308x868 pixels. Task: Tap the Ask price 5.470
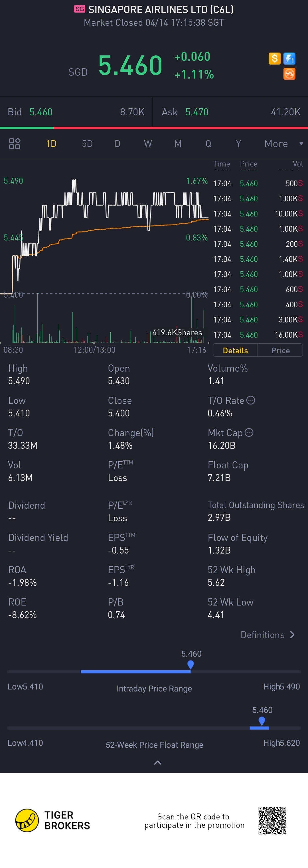(197, 112)
